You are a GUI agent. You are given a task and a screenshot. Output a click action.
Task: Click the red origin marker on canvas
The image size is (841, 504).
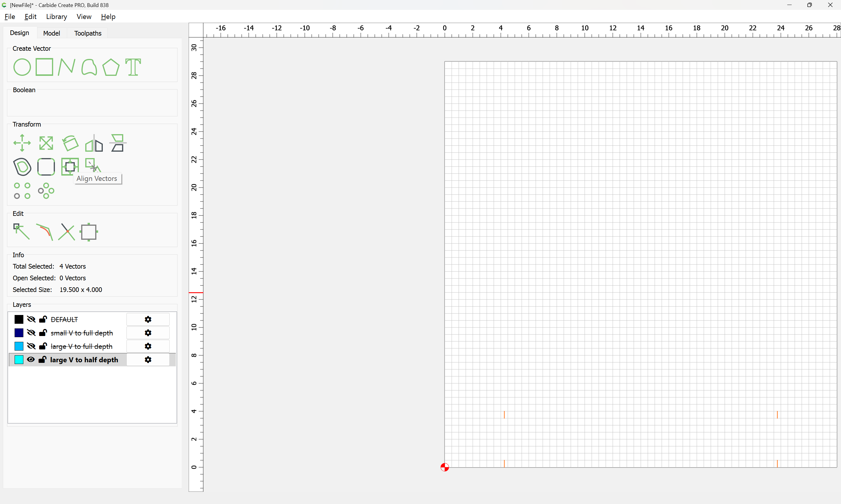[x=445, y=467]
